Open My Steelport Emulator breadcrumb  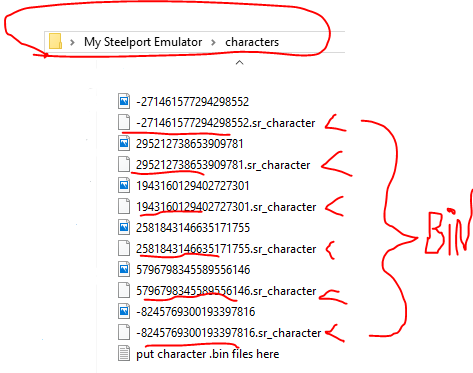coord(143,42)
